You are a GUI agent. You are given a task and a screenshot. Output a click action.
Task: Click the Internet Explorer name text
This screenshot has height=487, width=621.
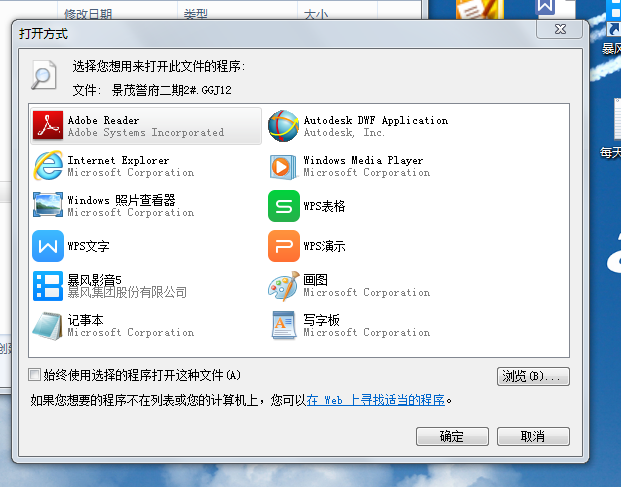[118, 160]
